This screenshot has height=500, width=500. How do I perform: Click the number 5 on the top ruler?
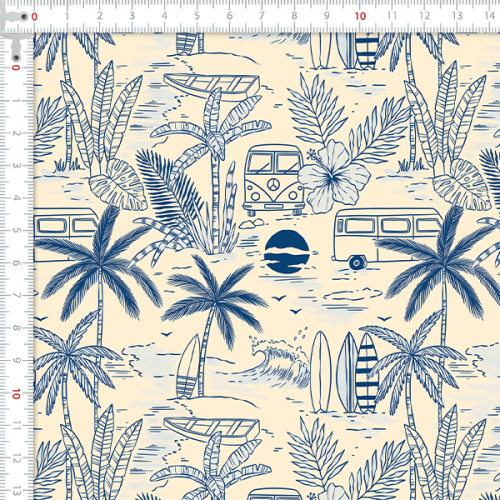tap(197, 16)
